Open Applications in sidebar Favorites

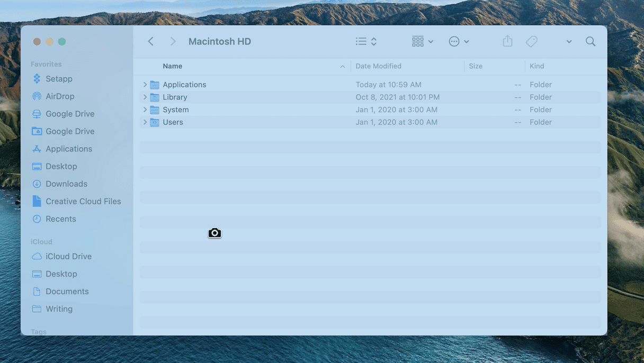click(x=62, y=149)
